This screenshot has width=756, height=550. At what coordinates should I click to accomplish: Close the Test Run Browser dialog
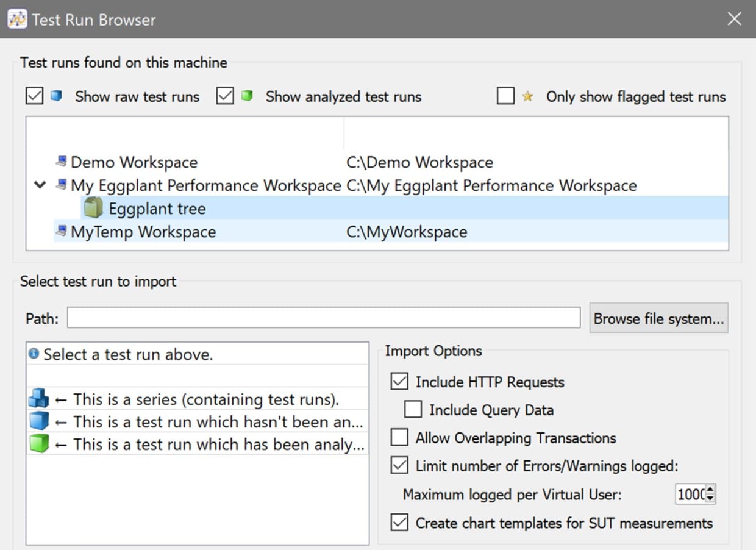coord(734,19)
